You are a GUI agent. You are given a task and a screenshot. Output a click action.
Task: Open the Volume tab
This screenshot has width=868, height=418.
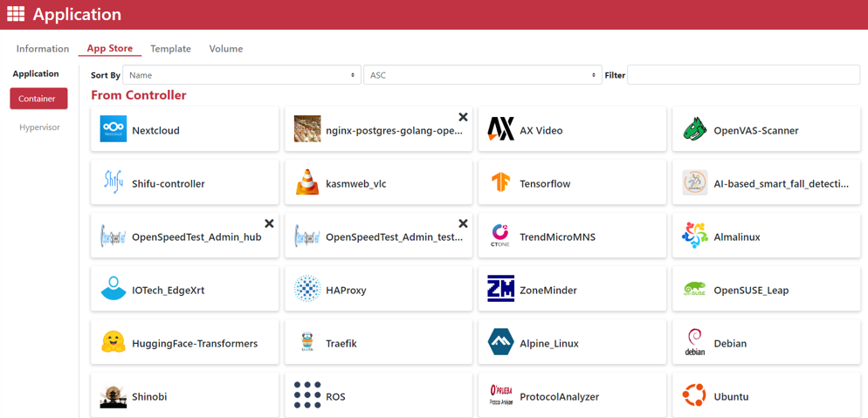point(226,49)
